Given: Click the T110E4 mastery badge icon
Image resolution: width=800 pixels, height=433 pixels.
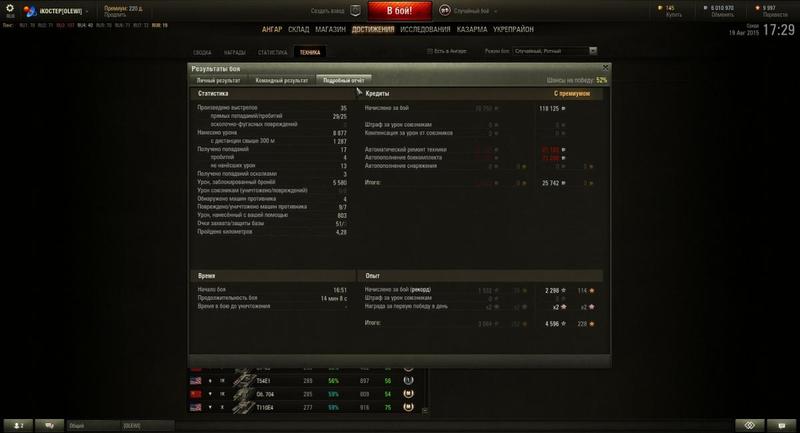Looking at the screenshot, I should pos(408,407).
